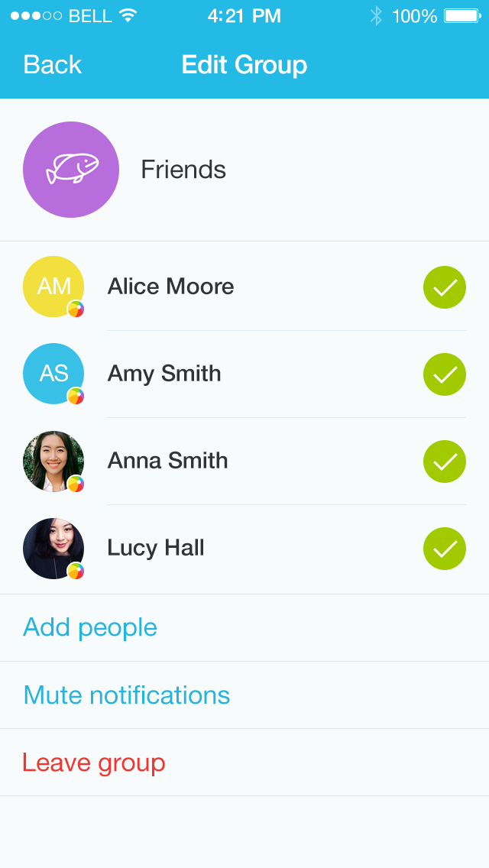489x868 pixels.
Task: Tap Alice Moore's yellow AM avatar
Action: (x=53, y=287)
